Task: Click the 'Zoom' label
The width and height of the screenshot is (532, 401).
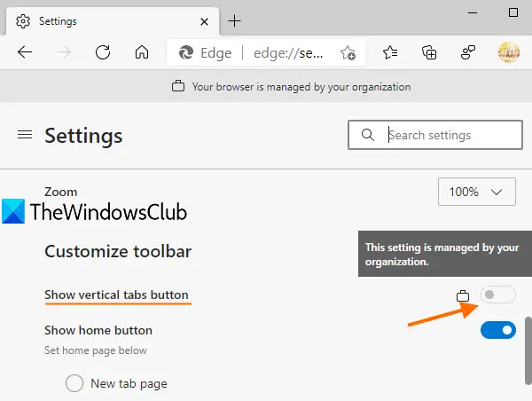Action: [60, 192]
